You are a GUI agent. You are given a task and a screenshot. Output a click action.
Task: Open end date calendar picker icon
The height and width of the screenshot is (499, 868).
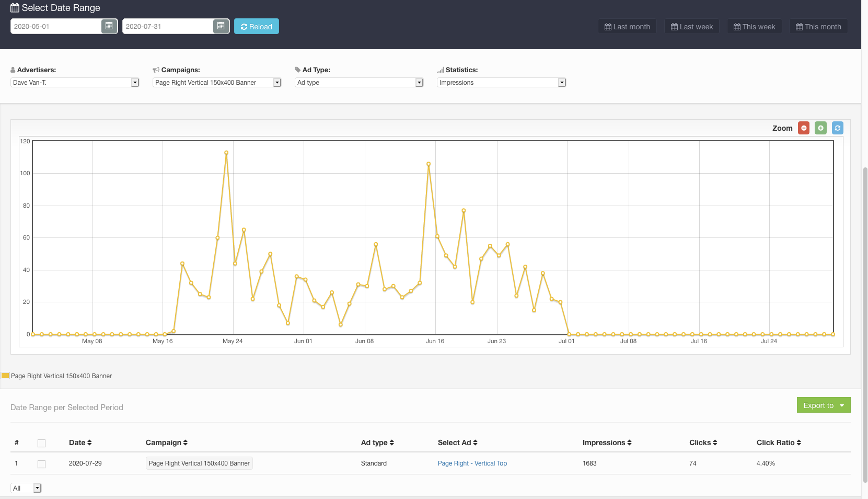(x=221, y=26)
